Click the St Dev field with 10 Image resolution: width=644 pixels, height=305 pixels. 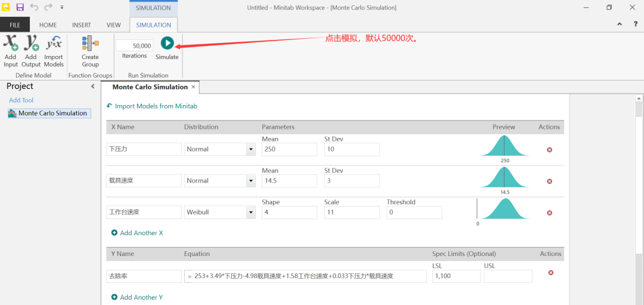tap(352, 149)
